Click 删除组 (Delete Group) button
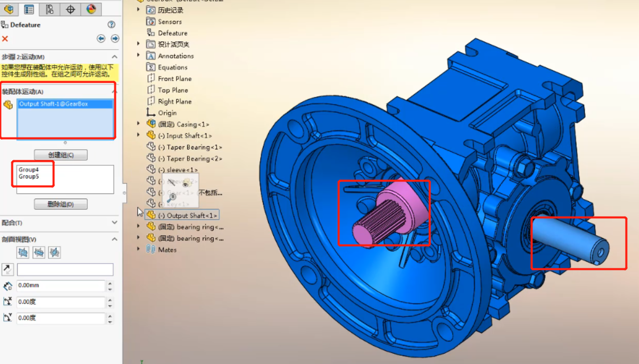The width and height of the screenshot is (639, 364). pyautogui.click(x=61, y=204)
